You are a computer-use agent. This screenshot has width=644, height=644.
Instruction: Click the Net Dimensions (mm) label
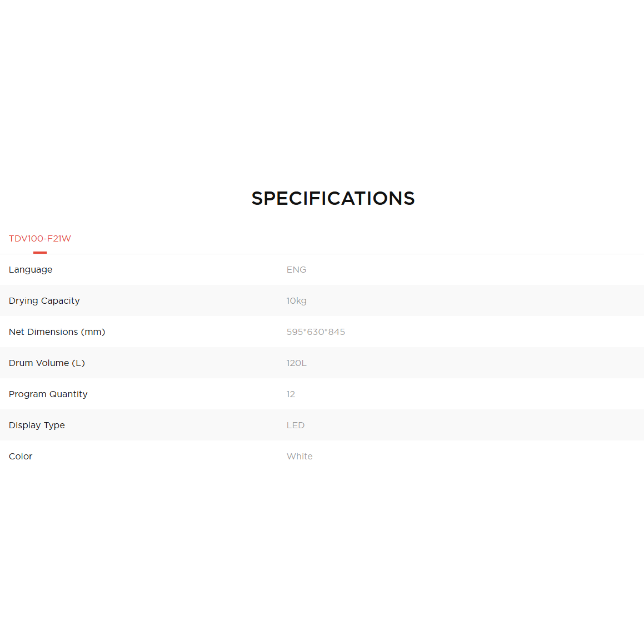click(x=57, y=332)
